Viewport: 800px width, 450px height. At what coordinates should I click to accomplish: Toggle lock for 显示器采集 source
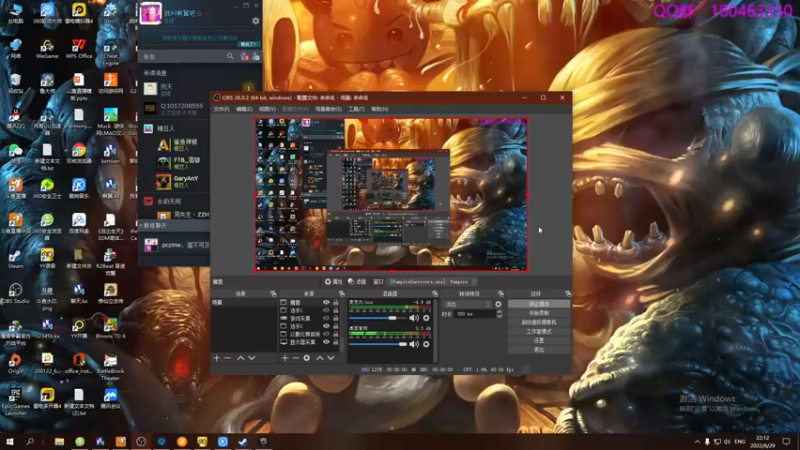tap(335, 342)
